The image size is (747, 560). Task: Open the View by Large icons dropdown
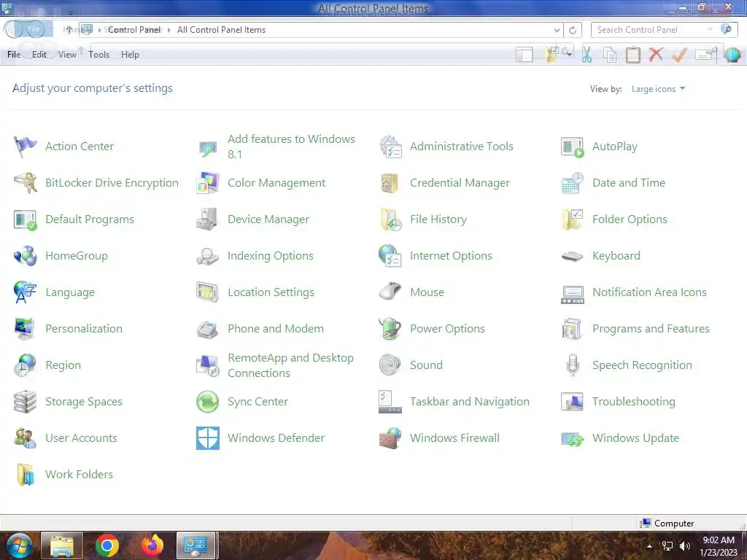point(658,88)
